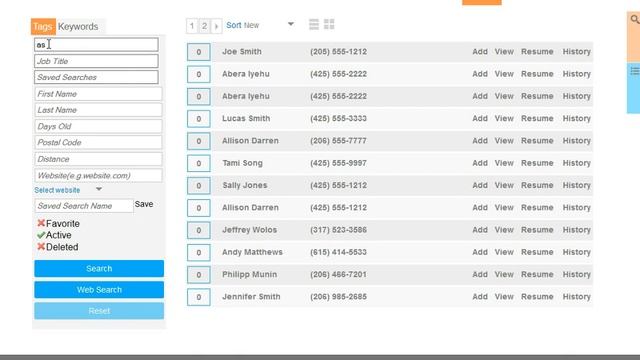Select the checkbox box for Joe Smith
Viewport: 640px width, 360px height.
[199, 52]
